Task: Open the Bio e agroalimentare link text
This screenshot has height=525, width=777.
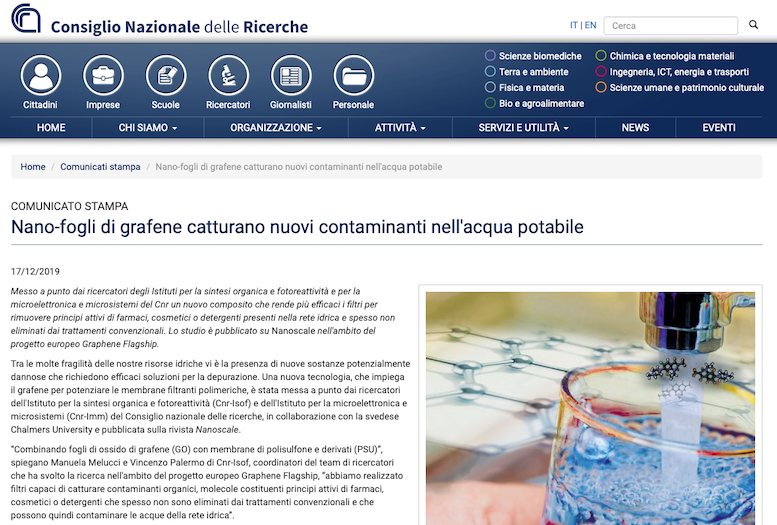Action: pyautogui.click(x=541, y=103)
